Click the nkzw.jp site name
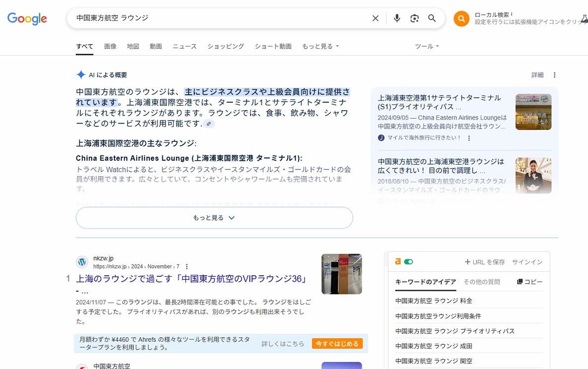 (x=103, y=258)
